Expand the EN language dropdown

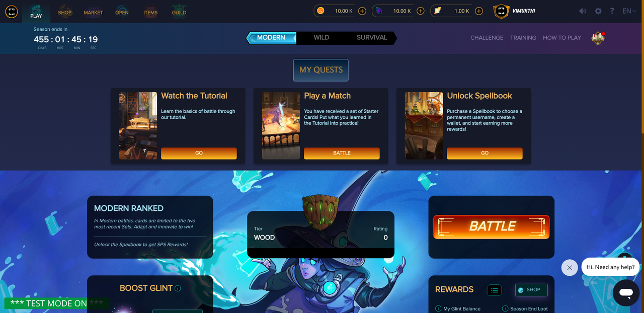630,11
